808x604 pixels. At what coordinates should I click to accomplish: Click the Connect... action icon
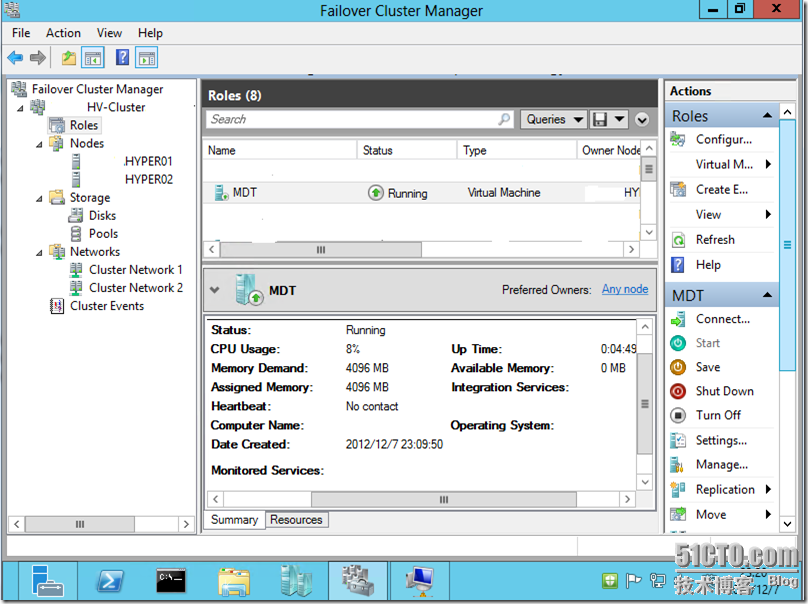tap(678, 319)
